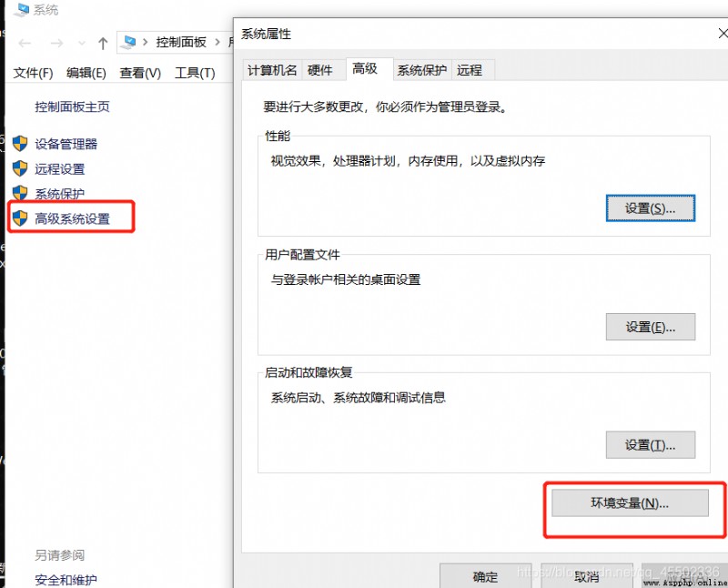Screen dimensions: 728x588
Task: Switch to the 计算机名 tab
Action: click(x=272, y=70)
